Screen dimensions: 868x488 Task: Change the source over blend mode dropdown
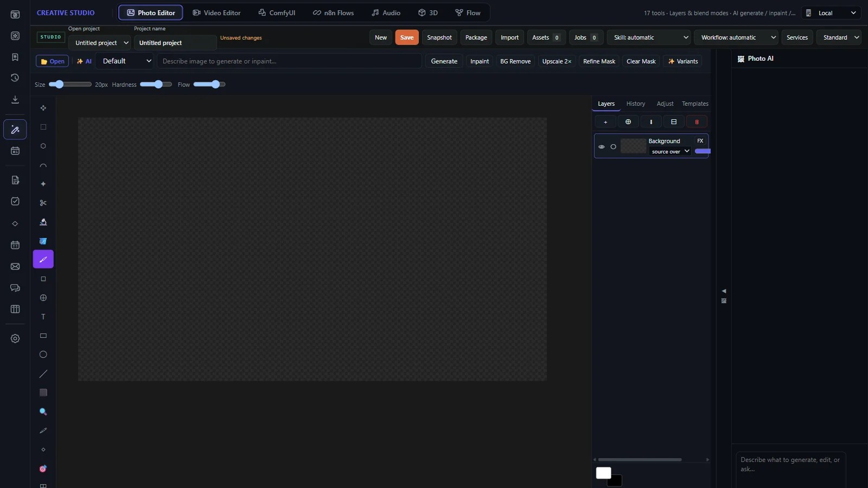click(x=671, y=152)
